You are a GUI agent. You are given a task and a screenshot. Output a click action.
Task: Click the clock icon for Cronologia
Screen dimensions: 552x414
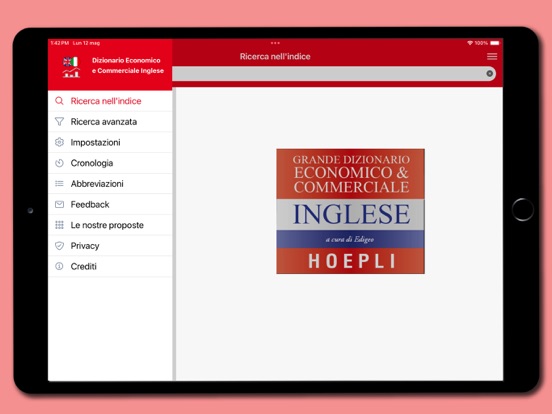(59, 163)
